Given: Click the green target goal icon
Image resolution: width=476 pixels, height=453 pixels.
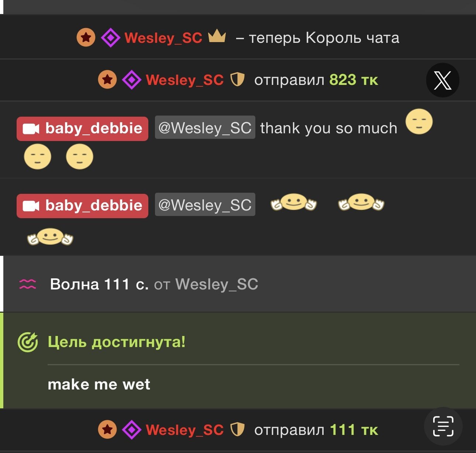Looking at the screenshot, I should point(28,342).
